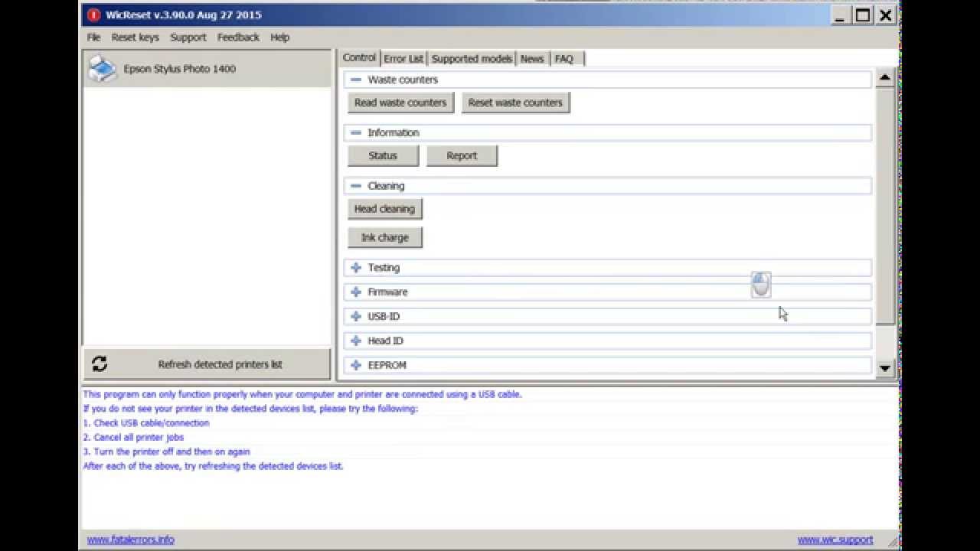Expand the EEPROM section
The width and height of the screenshot is (980, 551).
[355, 365]
